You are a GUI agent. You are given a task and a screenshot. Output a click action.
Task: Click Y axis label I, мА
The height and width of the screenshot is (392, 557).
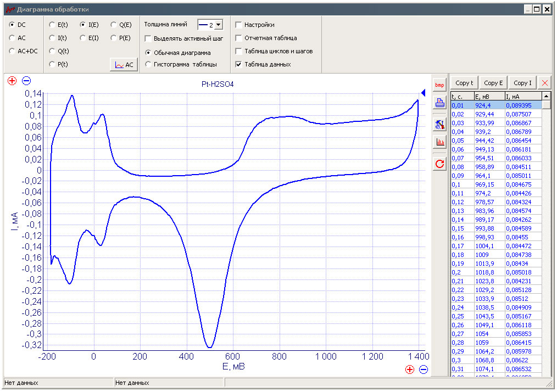pos(15,221)
